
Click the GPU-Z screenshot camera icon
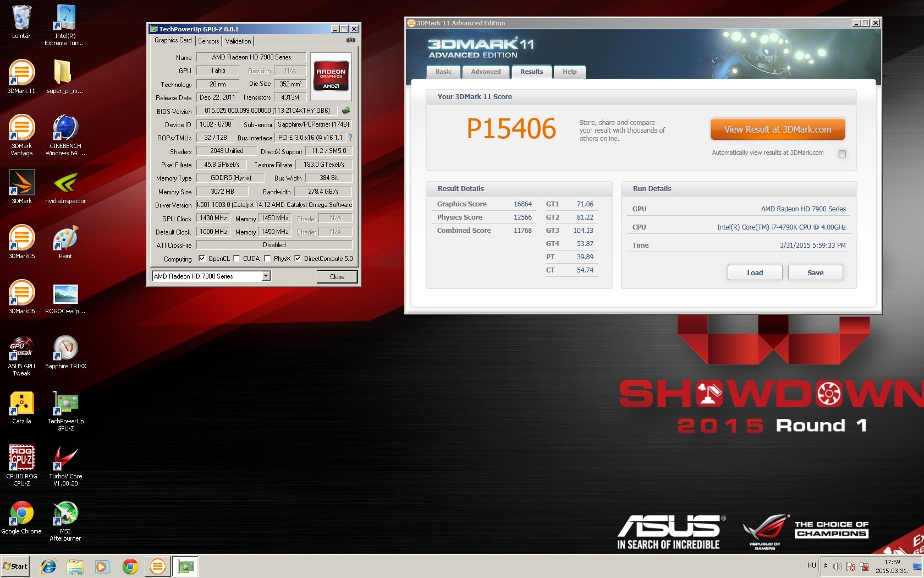click(350, 40)
